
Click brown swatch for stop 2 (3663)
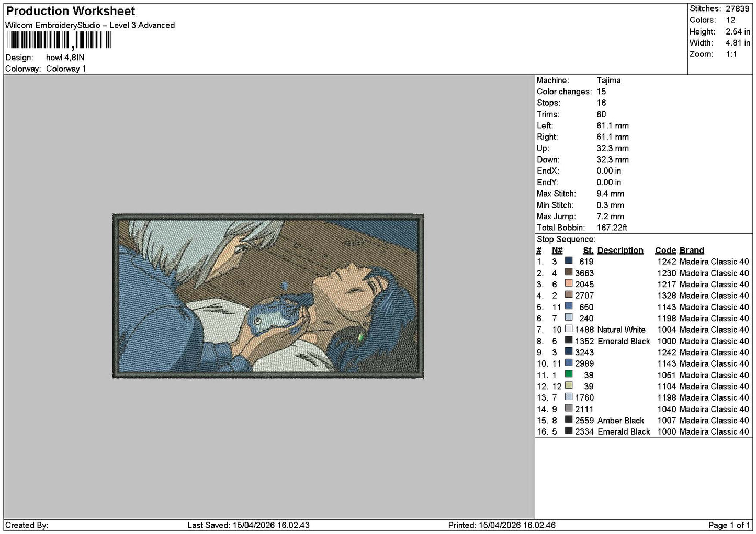tap(569, 272)
